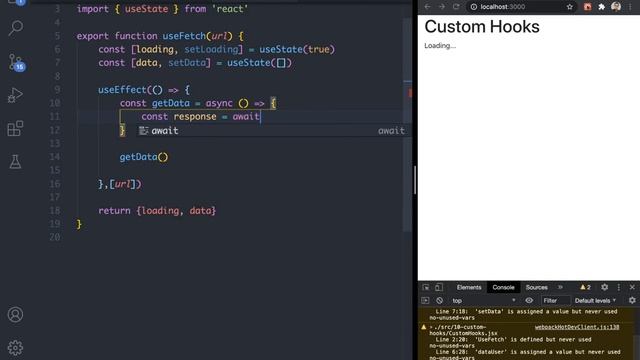Screen dimensions: 640x360
Task: Click 'response' variable on line 11
Action: coord(195,117)
